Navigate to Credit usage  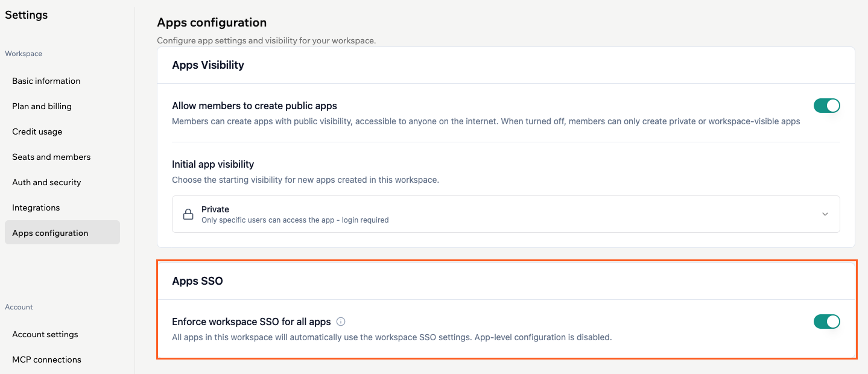point(37,131)
